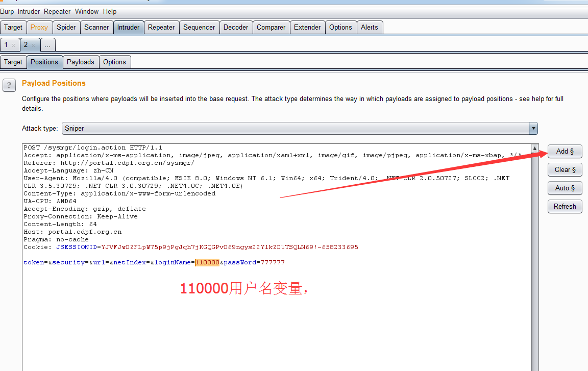
Task: Select the Sniper attack type combo box
Action: coord(300,129)
